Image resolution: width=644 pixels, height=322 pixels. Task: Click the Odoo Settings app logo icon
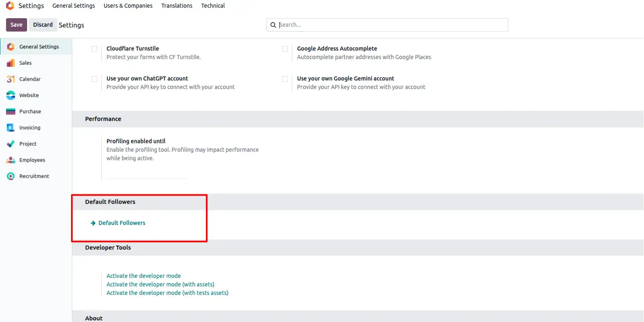[10, 6]
